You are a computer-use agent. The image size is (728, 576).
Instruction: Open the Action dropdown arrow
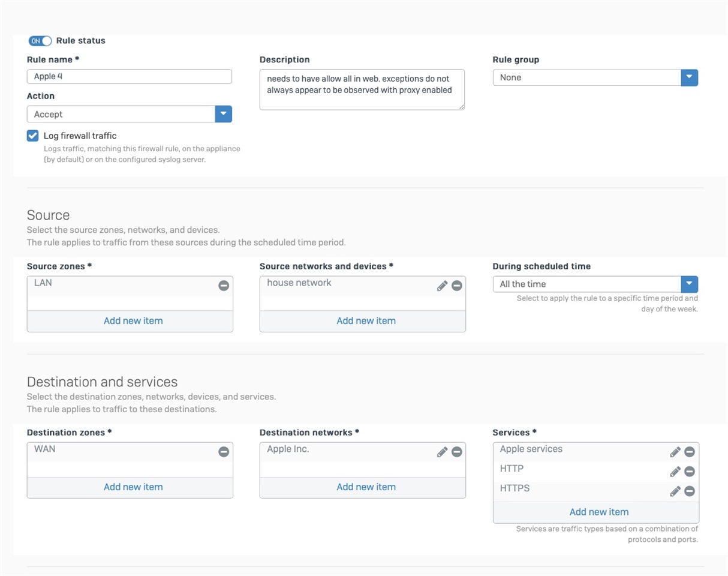click(x=224, y=114)
